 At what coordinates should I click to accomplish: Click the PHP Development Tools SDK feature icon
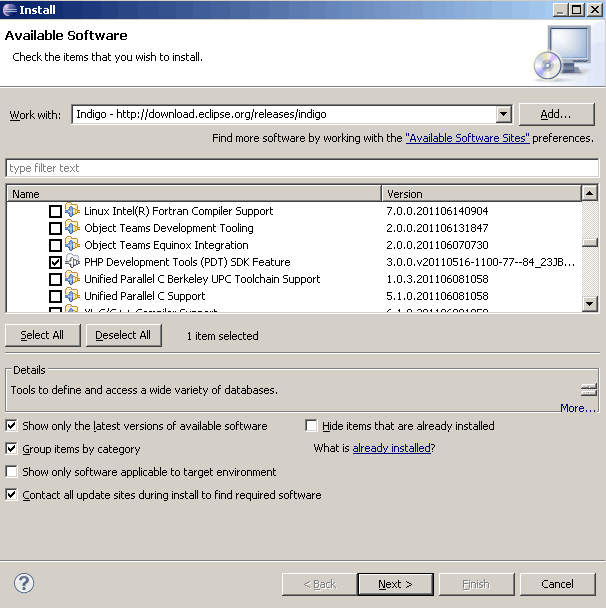click(72, 262)
